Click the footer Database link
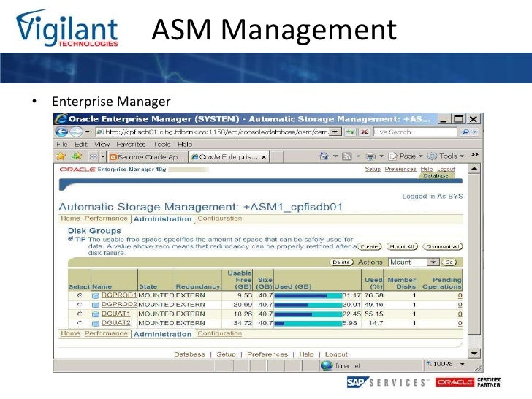This screenshot has height=399, width=532. coord(190,354)
